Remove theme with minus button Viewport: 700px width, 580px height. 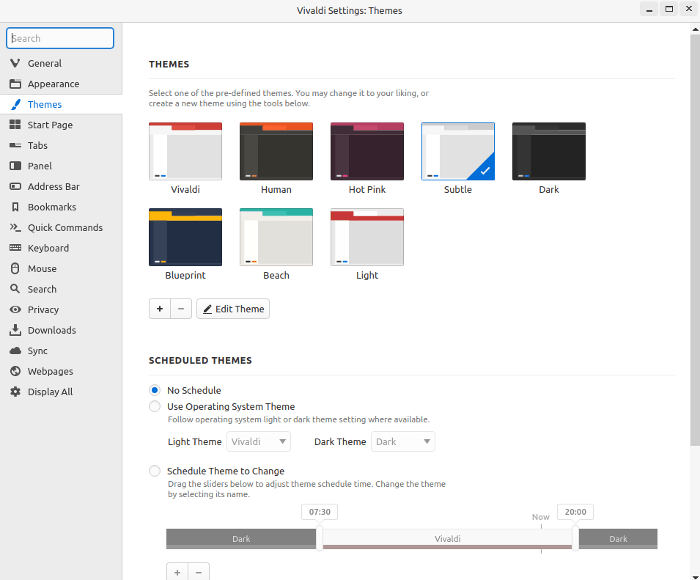pos(181,309)
